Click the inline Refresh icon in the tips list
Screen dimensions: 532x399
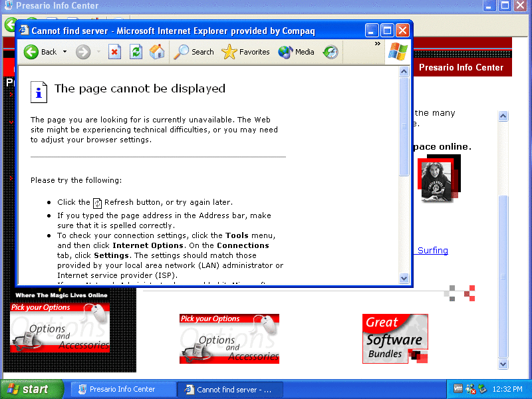coord(97,203)
